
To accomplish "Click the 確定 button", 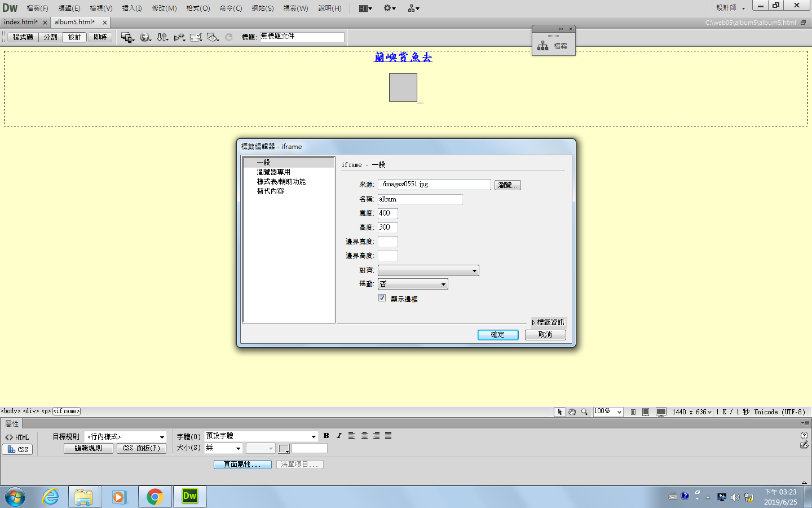I will pos(498,335).
